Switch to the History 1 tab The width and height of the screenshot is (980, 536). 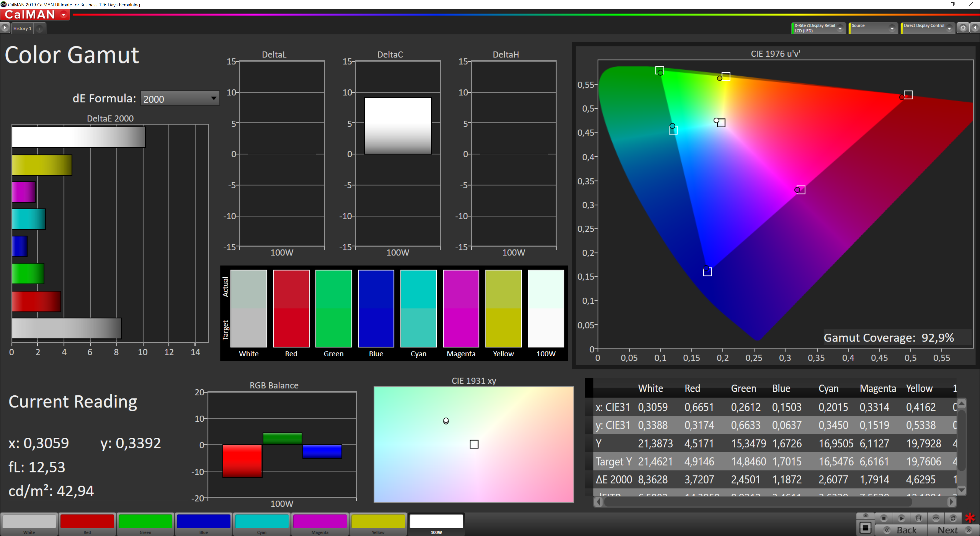[22, 29]
